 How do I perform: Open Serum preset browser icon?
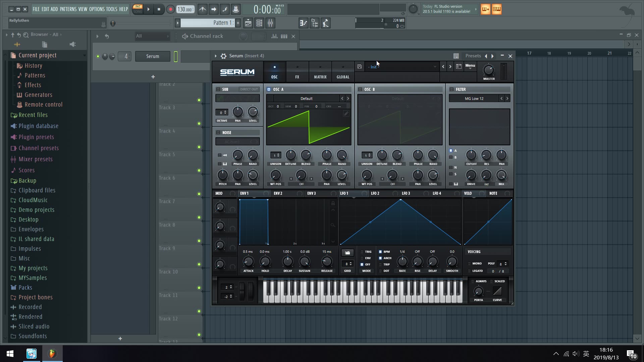point(459,66)
